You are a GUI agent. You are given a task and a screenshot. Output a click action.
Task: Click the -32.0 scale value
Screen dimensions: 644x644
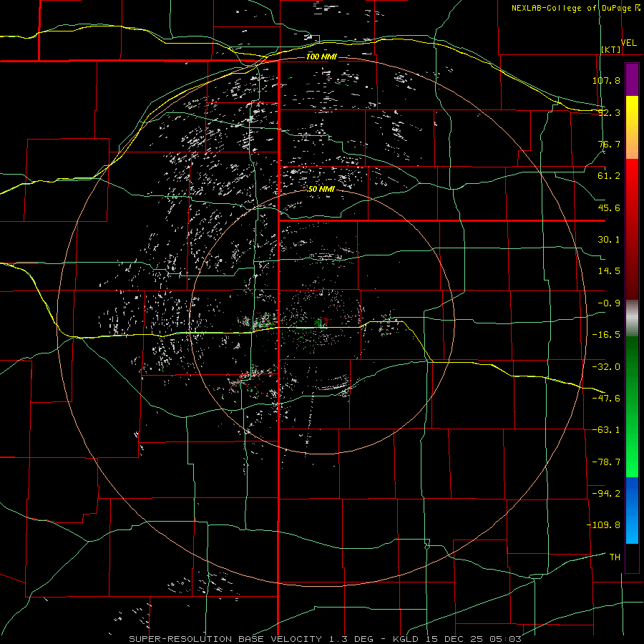(606, 367)
